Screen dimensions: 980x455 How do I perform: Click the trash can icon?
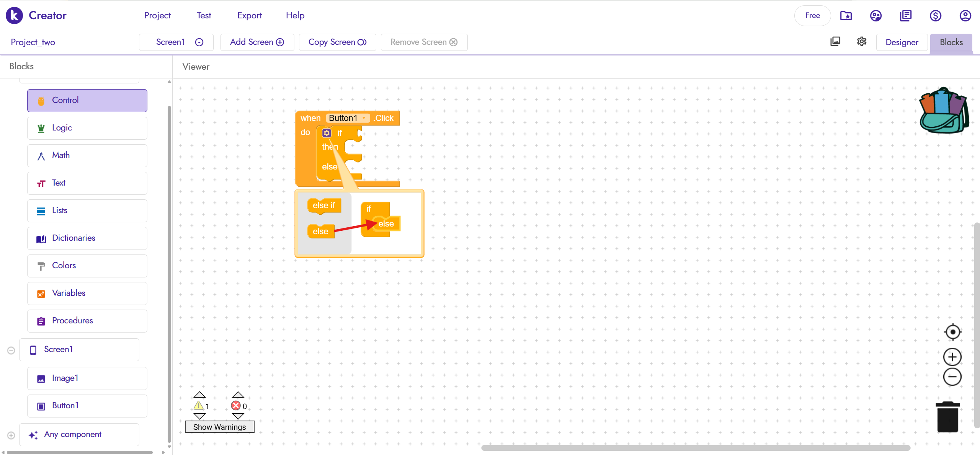click(x=947, y=417)
